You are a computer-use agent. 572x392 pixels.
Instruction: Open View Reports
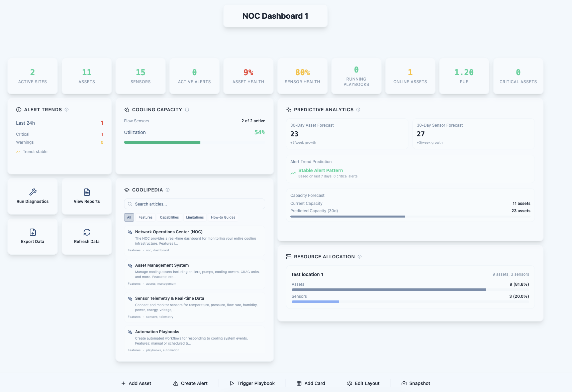click(x=87, y=197)
